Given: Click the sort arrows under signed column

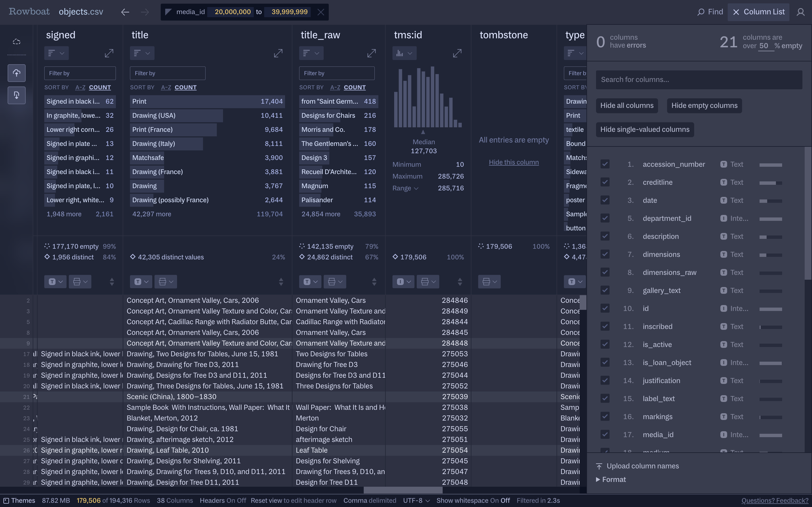Looking at the screenshot, I should click(x=112, y=282).
